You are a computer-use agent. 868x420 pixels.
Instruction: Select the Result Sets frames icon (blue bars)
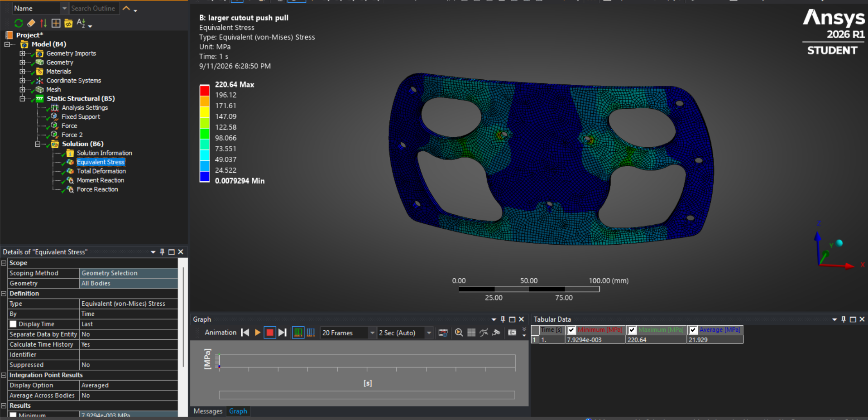pos(311,333)
